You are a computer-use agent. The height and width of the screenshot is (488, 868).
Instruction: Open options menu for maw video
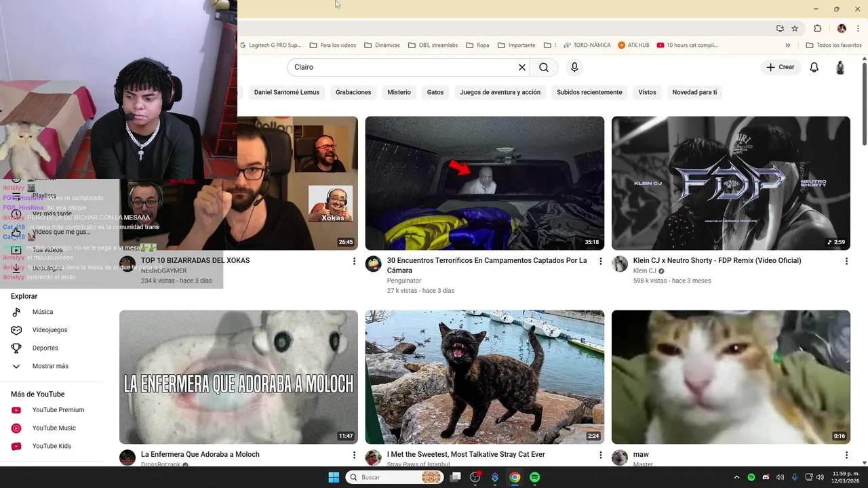(x=846, y=455)
